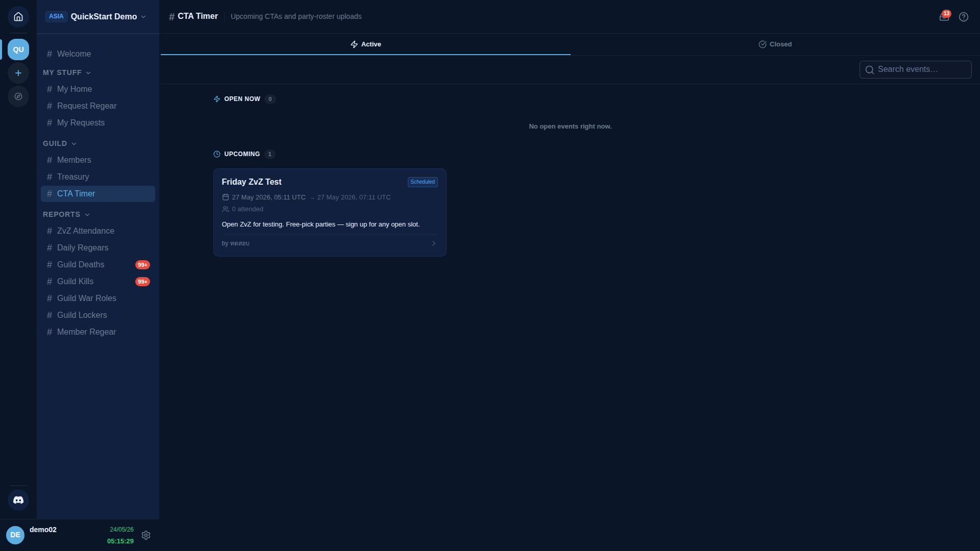Click the 'No open events right now.' message

pyautogui.click(x=570, y=127)
